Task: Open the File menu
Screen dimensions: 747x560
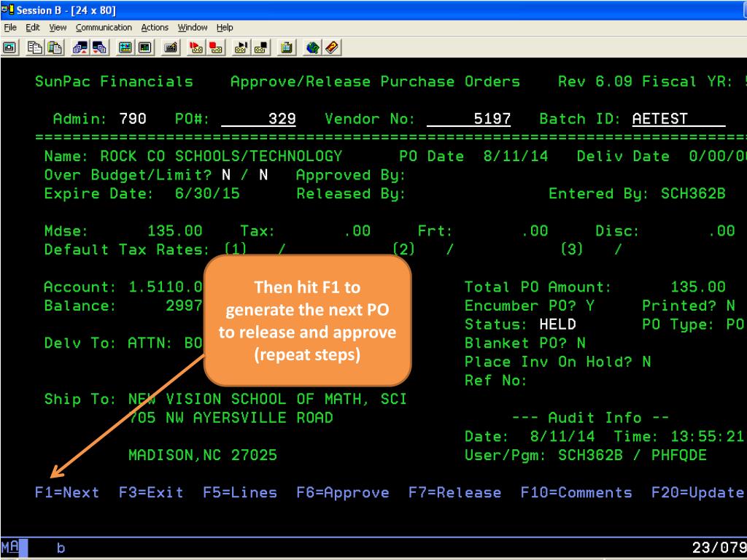Action: point(10,28)
